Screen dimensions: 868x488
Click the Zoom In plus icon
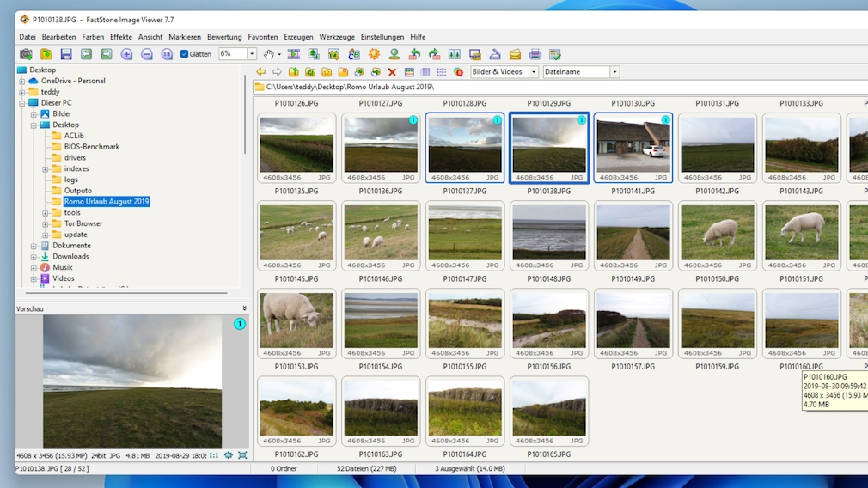tap(127, 54)
